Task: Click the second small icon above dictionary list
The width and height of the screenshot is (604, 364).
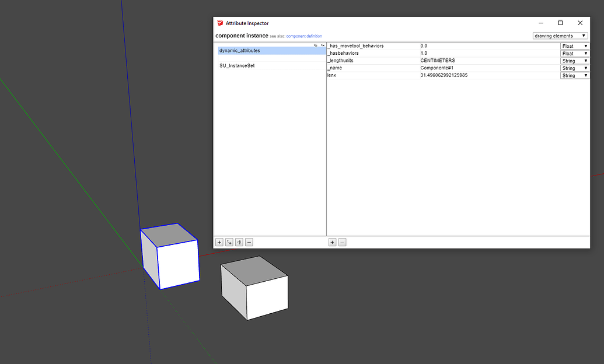Action: point(323,45)
